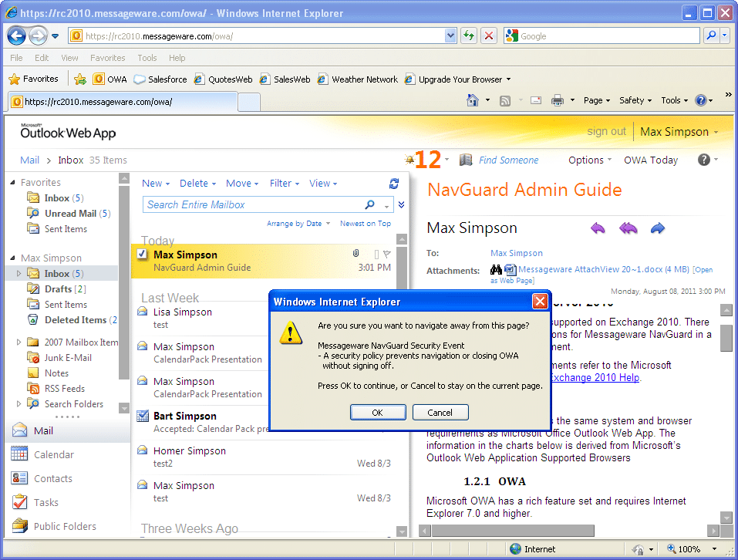This screenshot has width=738, height=560.
Task: Expand the 2007 Mailbox Items folder
Action: pos(19,342)
